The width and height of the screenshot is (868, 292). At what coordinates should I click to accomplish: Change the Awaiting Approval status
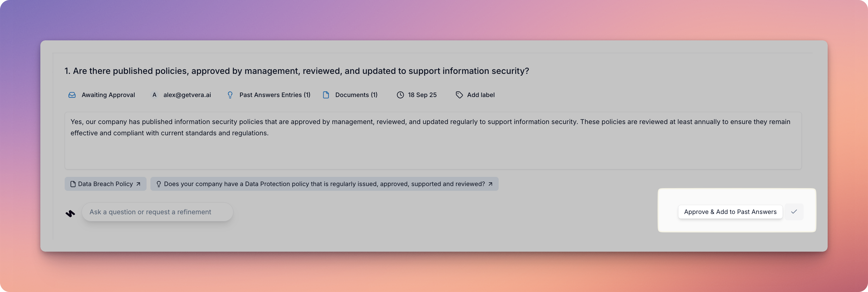[x=108, y=95]
